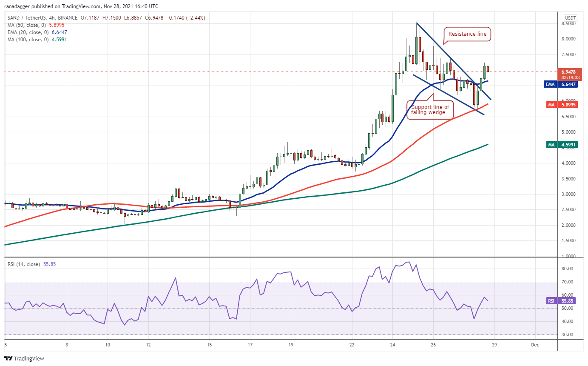
Task: Open the EMA (20, close, 0) legend
Action: coord(30,32)
